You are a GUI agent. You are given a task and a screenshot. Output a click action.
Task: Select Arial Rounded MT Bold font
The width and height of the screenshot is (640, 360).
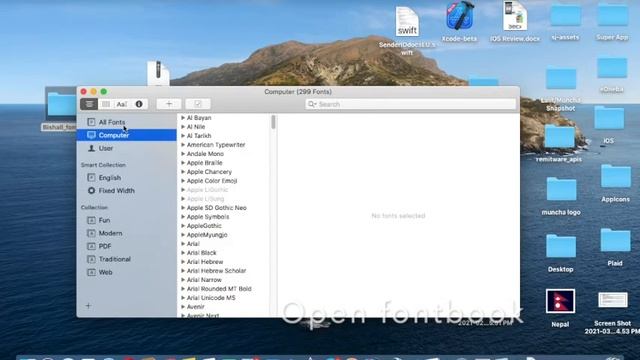coord(219,289)
